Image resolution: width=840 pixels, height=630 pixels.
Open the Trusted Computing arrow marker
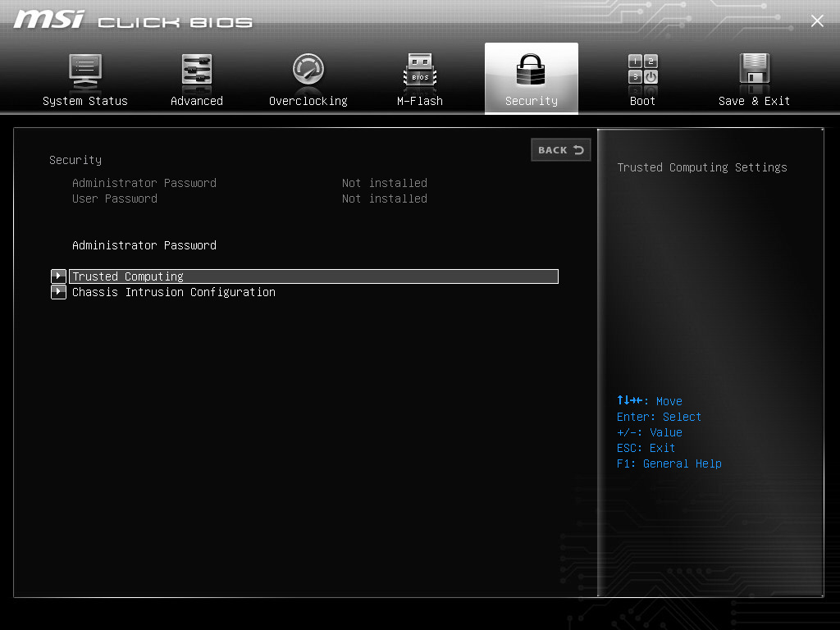point(58,276)
